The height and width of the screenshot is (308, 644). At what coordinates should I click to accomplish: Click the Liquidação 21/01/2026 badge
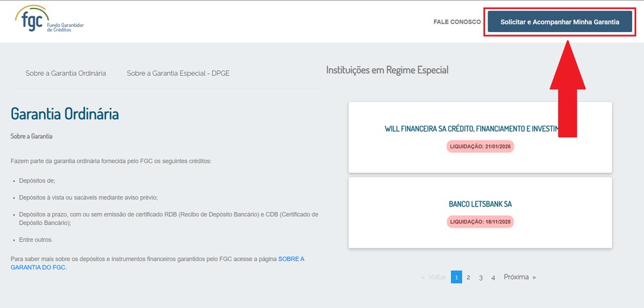click(480, 146)
